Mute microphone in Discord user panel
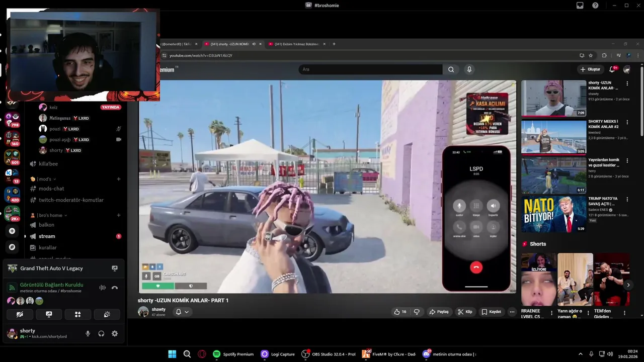Image resolution: width=644 pixels, height=362 pixels. click(88, 333)
